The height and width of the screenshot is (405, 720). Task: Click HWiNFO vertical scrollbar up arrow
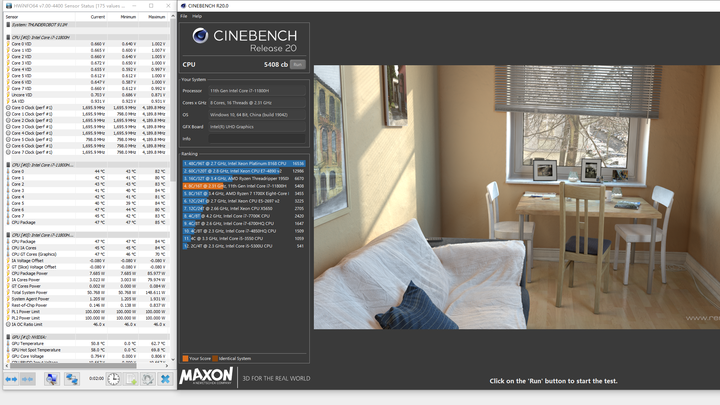[x=173, y=16]
